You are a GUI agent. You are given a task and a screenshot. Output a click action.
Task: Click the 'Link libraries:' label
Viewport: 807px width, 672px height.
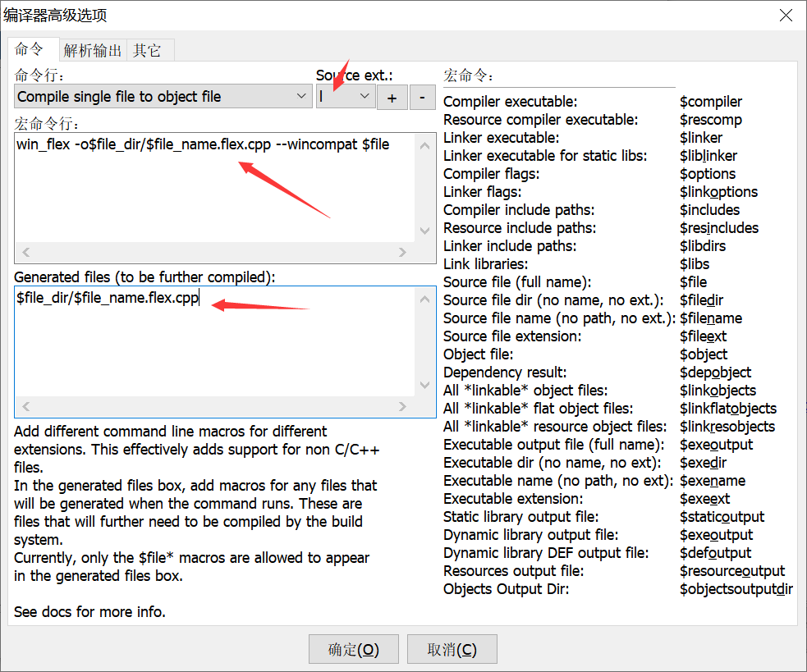click(486, 264)
